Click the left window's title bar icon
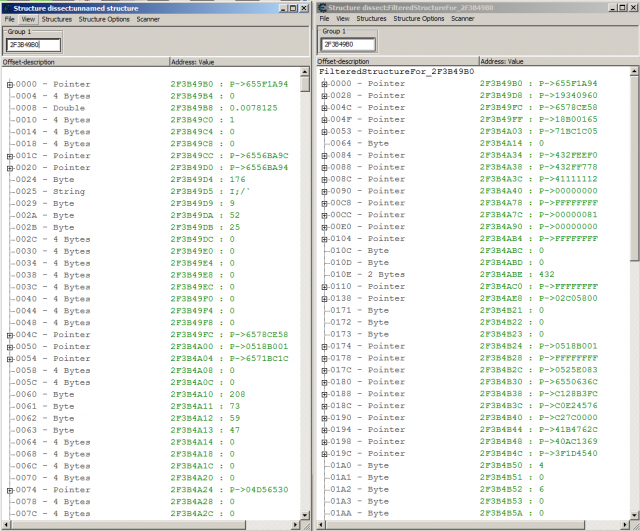 pos(7,7)
